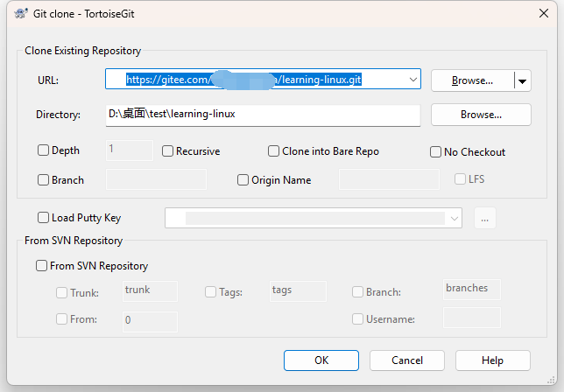Check the Load Putty Key option
Image resolution: width=564 pixels, height=392 pixels.
tap(43, 217)
